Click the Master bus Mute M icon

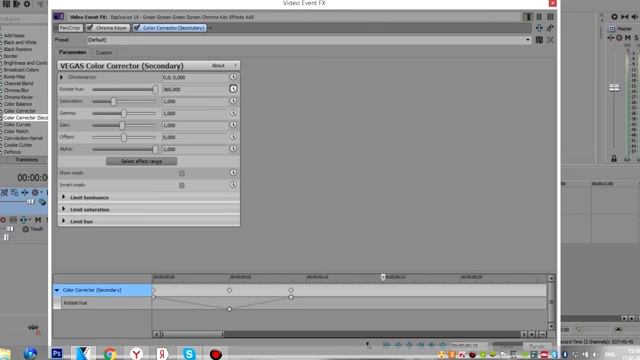[x=628, y=38]
